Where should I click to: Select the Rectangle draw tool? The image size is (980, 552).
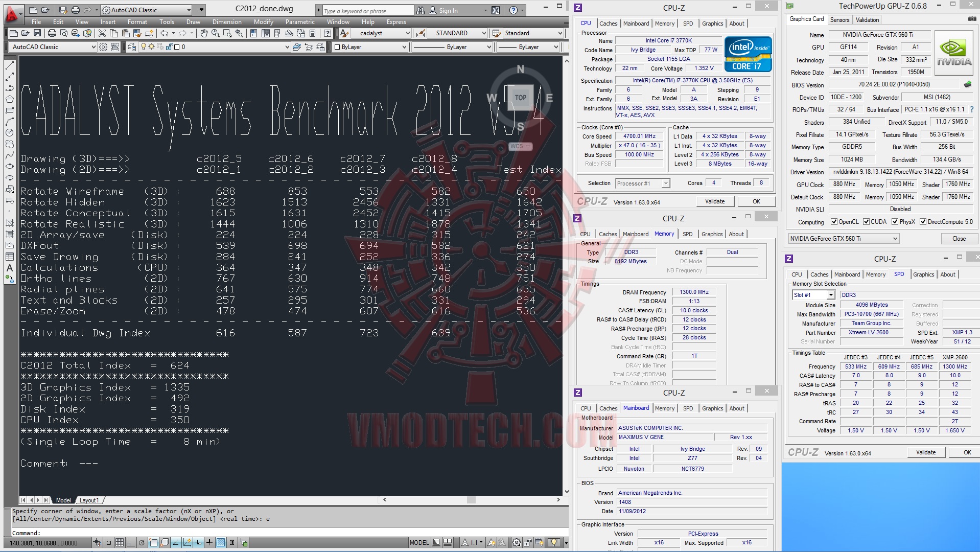(x=10, y=110)
